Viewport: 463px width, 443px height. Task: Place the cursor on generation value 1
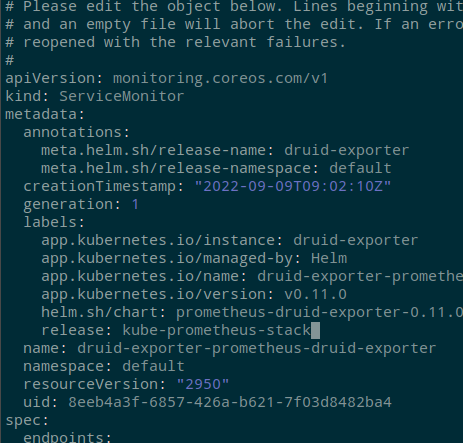point(135,204)
